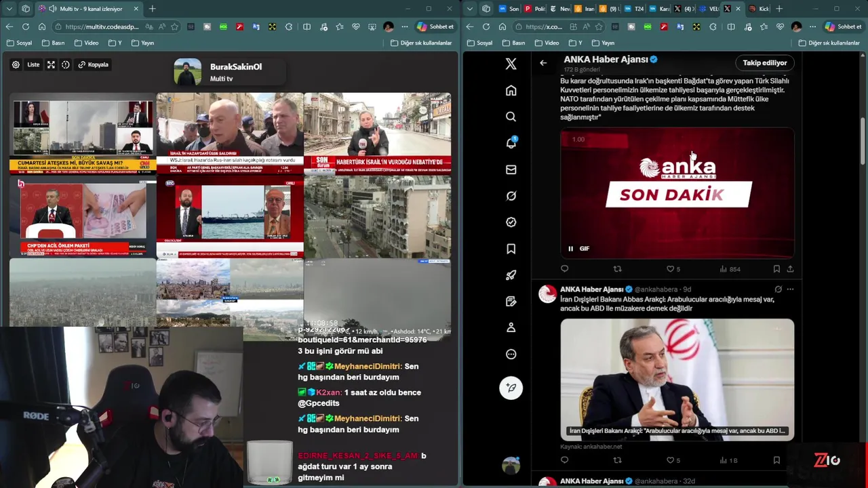Compose a new post on X
Screen dimensions: 868x488
pos(511,388)
